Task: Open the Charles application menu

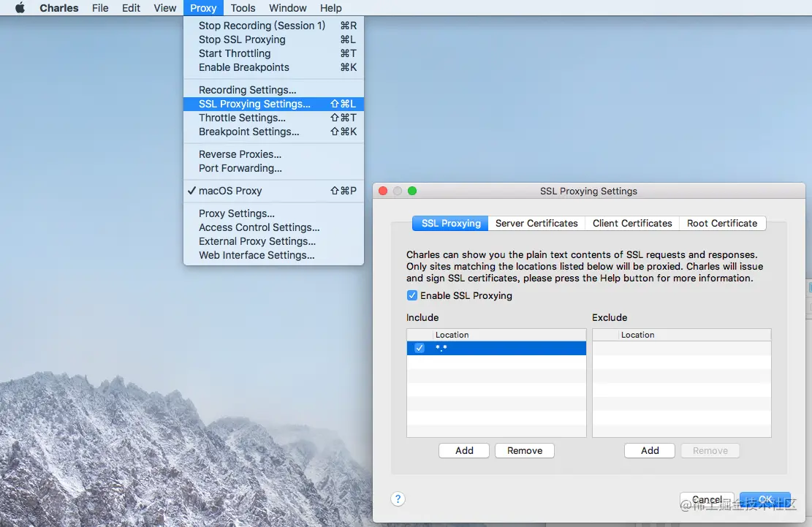Action: [59, 8]
